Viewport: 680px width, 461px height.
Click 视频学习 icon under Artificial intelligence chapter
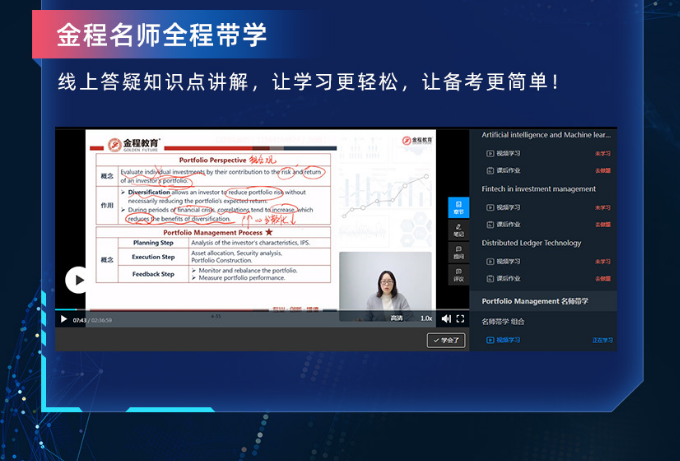click(490, 154)
